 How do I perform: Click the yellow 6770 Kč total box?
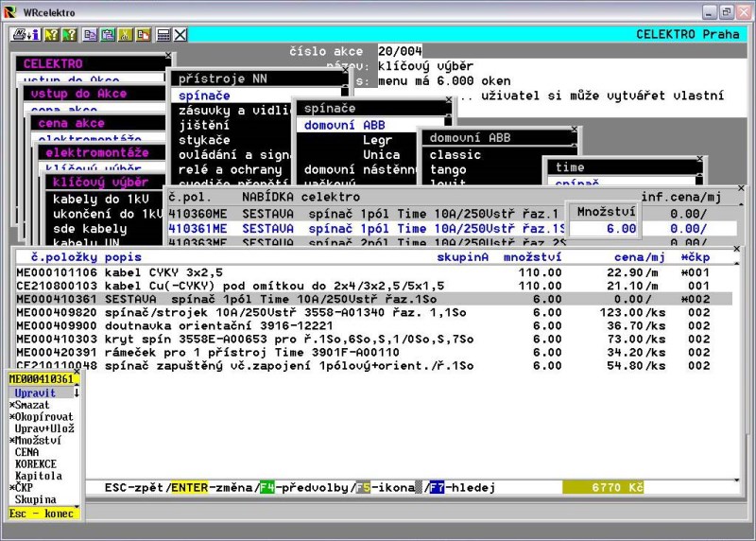point(603,487)
